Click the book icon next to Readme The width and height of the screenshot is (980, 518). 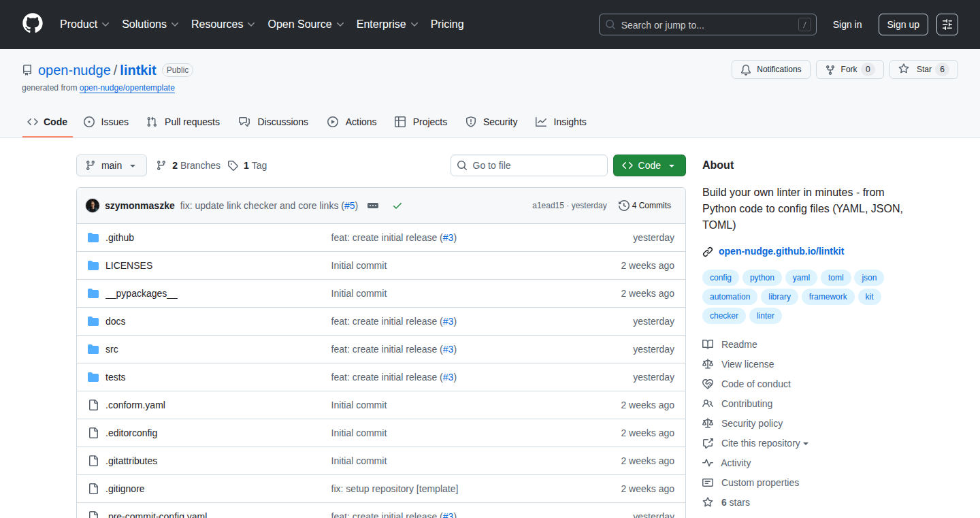click(708, 344)
